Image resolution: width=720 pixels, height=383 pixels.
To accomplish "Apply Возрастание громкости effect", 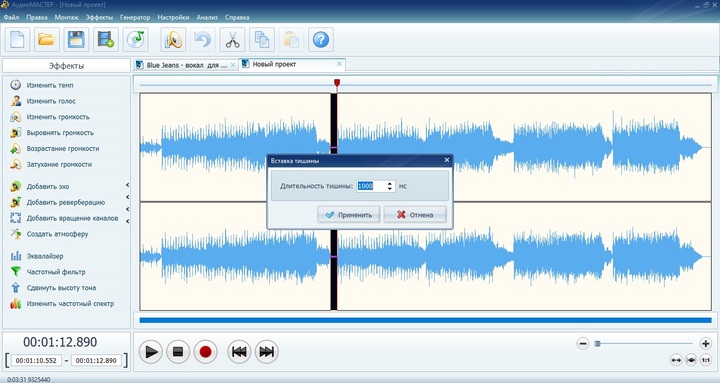I will point(55,149).
